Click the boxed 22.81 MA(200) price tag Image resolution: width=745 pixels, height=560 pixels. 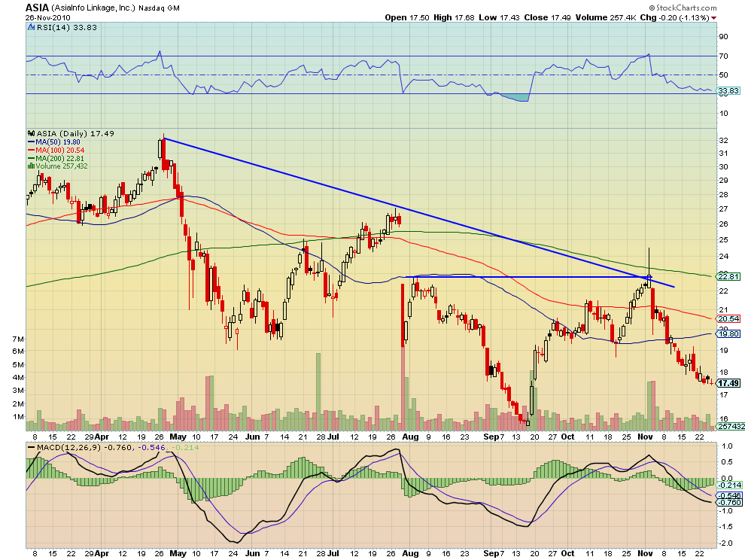[728, 276]
